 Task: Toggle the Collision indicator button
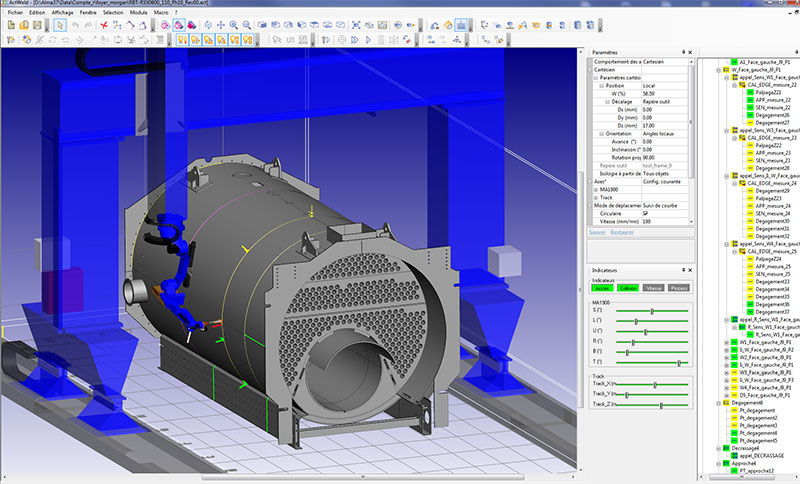pos(629,287)
